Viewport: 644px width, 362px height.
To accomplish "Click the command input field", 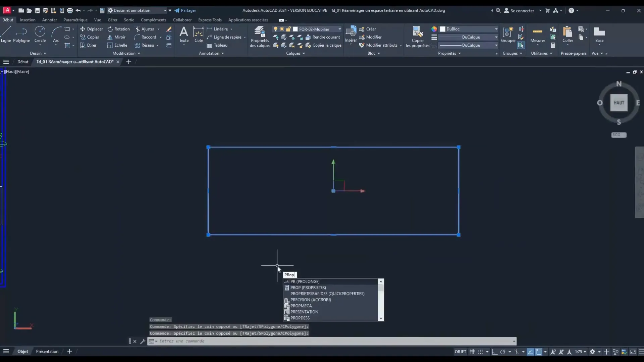I will 332,341.
